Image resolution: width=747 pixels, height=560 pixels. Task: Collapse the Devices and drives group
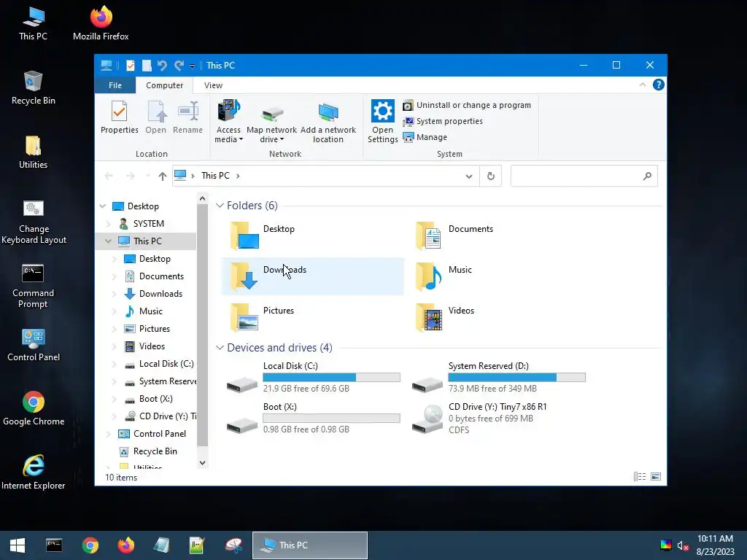pos(220,348)
